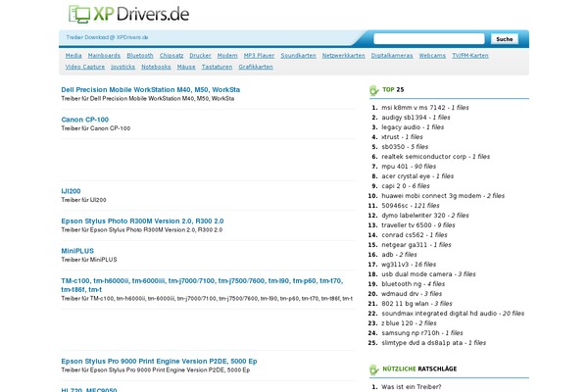Image resolution: width=588 pixels, height=392 pixels.
Task: Open the Canon CP-100 driver link
Action: (x=84, y=120)
